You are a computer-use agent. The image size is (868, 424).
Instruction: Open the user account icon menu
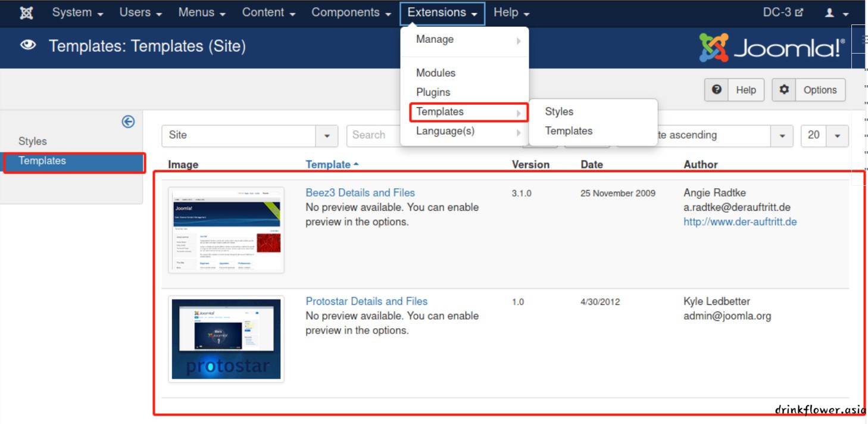click(836, 13)
